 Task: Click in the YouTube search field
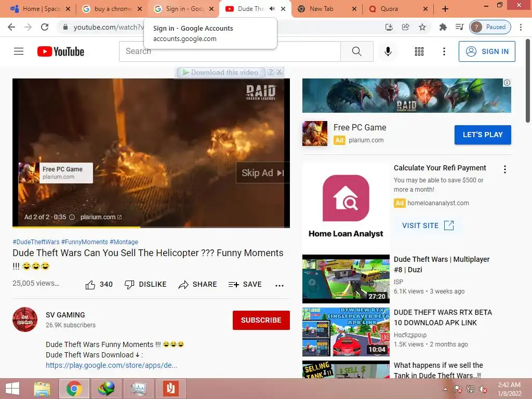point(230,51)
